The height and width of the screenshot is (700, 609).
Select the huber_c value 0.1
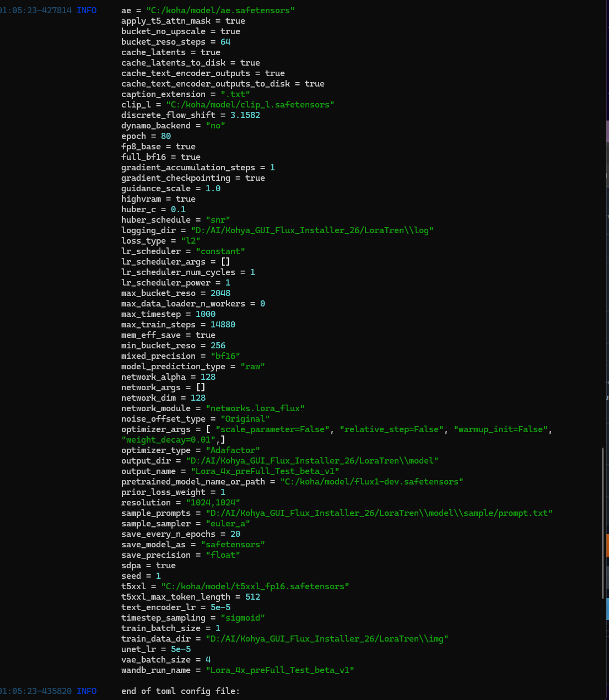178,209
